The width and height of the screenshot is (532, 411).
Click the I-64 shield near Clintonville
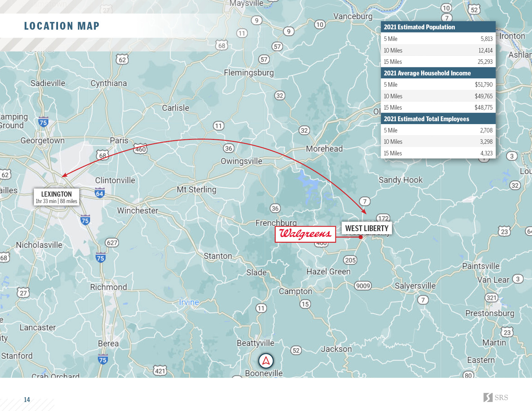click(100, 193)
